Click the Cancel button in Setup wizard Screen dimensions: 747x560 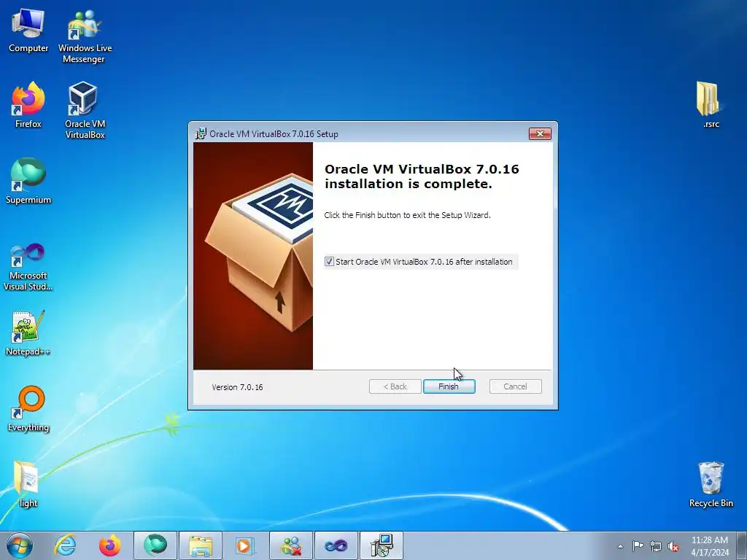pyautogui.click(x=516, y=386)
